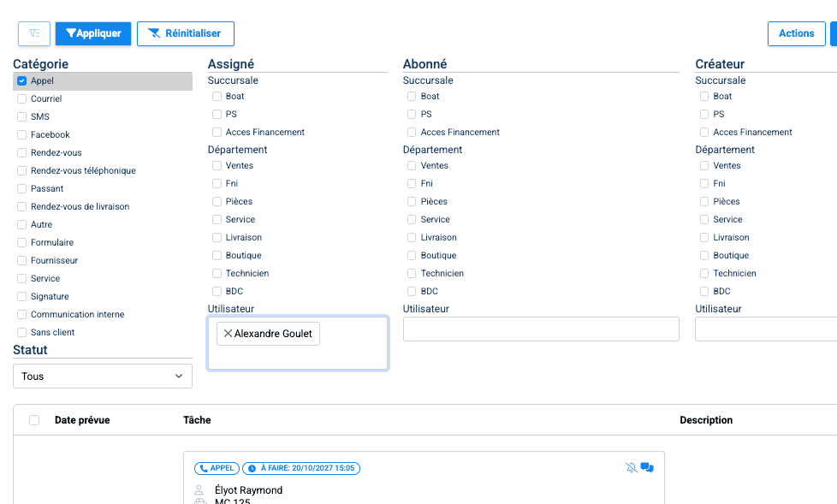
Task: Check Communication interne category
Action: (22, 315)
